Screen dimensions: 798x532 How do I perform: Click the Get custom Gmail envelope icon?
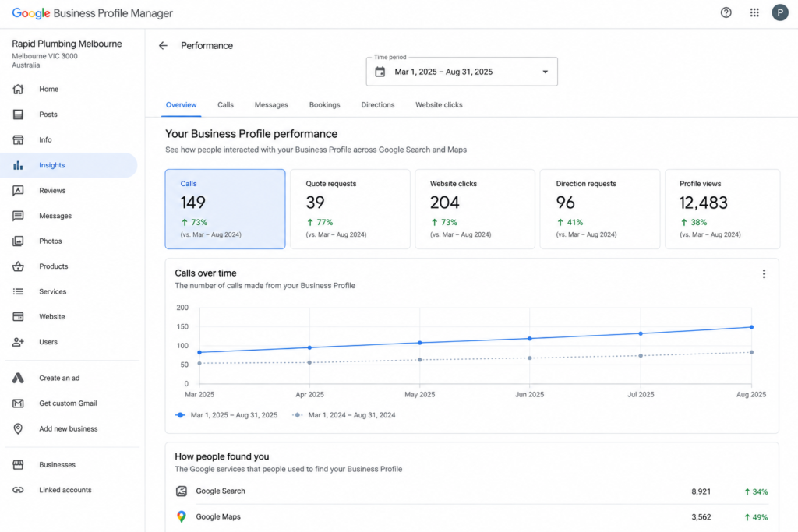point(18,403)
